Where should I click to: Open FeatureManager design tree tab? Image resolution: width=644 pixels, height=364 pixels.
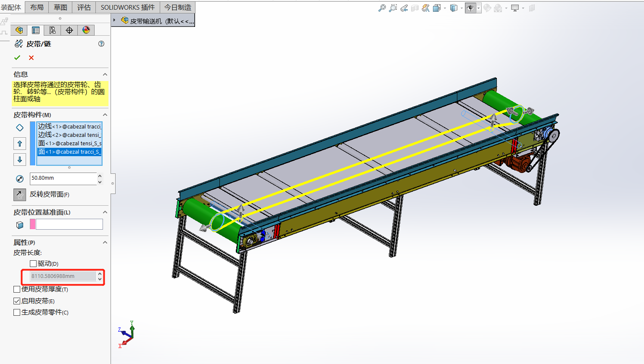pyautogui.click(x=19, y=30)
